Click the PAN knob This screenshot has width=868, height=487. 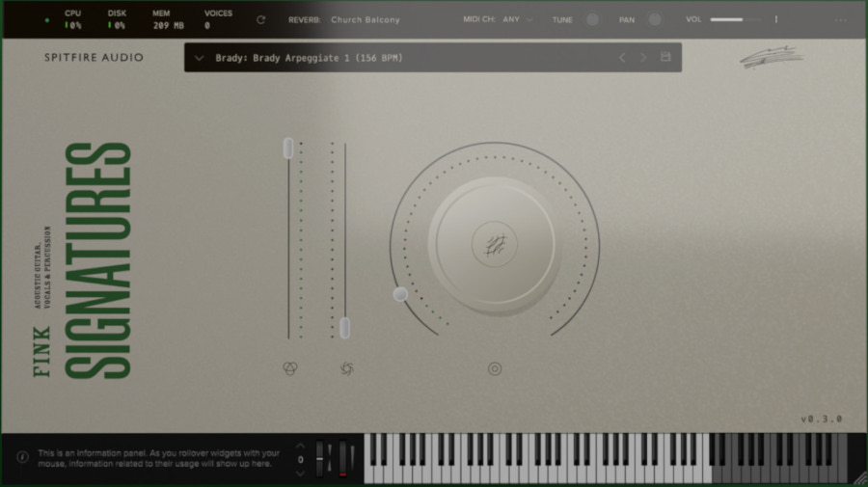click(x=655, y=19)
